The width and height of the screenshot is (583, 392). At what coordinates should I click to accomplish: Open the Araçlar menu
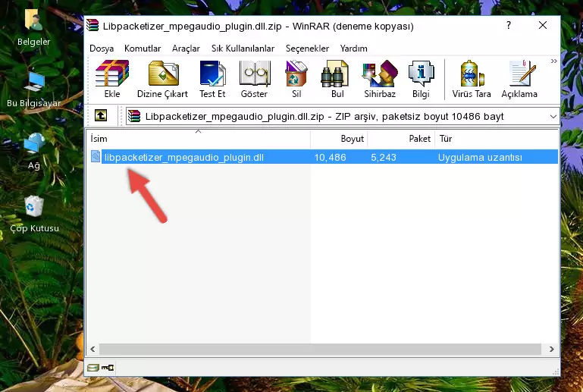pyautogui.click(x=186, y=49)
